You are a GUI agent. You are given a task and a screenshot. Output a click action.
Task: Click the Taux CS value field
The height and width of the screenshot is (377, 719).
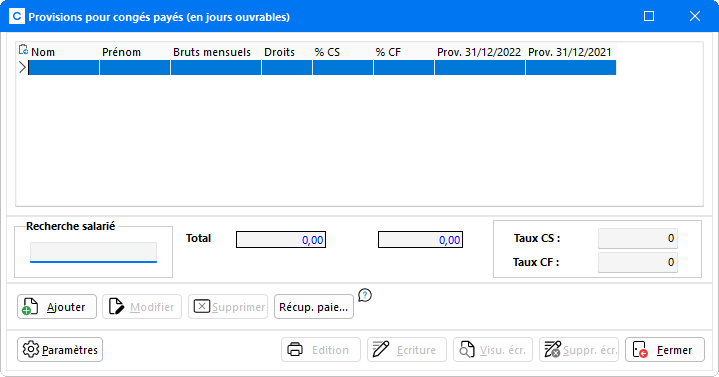[x=638, y=238]
